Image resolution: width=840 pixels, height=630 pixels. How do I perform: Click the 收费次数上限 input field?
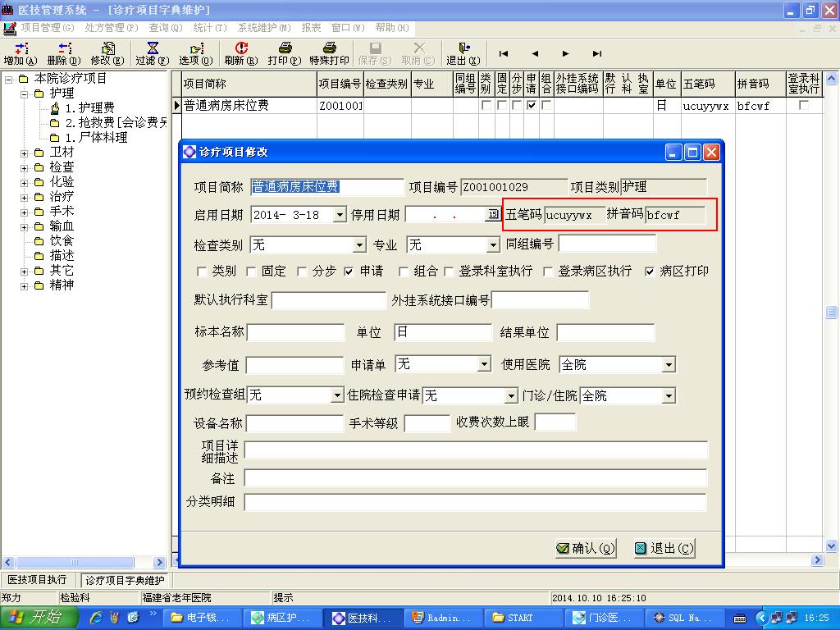click(x=555, y=422)
